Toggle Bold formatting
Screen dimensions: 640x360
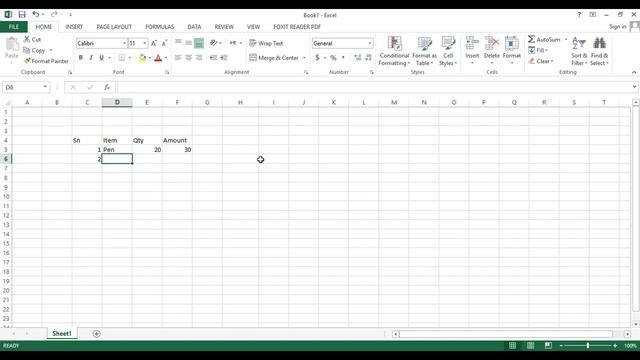[x=81, y=58]
